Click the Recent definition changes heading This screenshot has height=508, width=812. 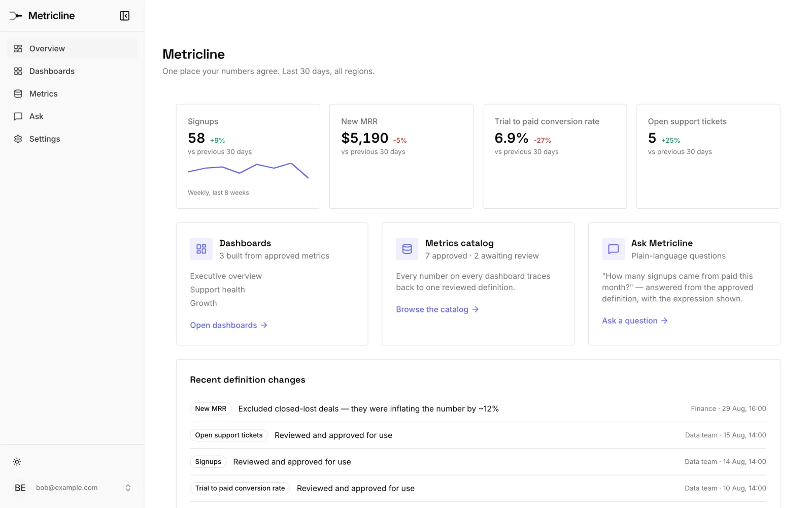click(248, 380)
